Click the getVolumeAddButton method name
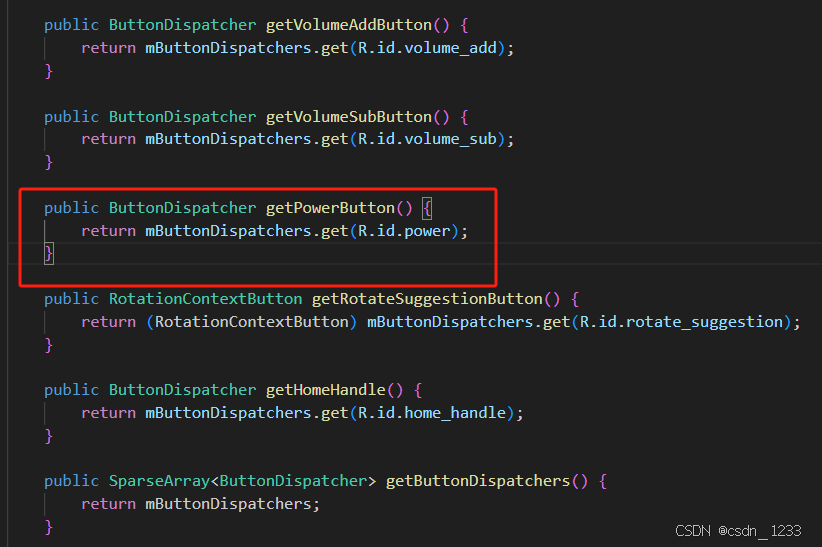Screen dimensions: 822x547 coord(349,25)
